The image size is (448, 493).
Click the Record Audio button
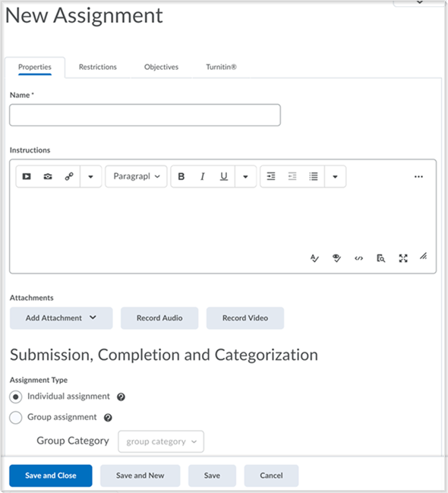coord(159,318)
